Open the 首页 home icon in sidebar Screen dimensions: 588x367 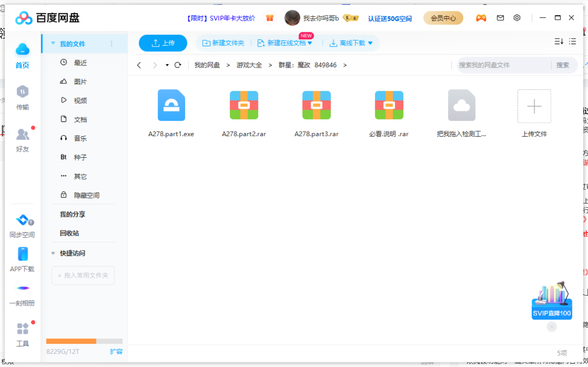coord(22,55)
